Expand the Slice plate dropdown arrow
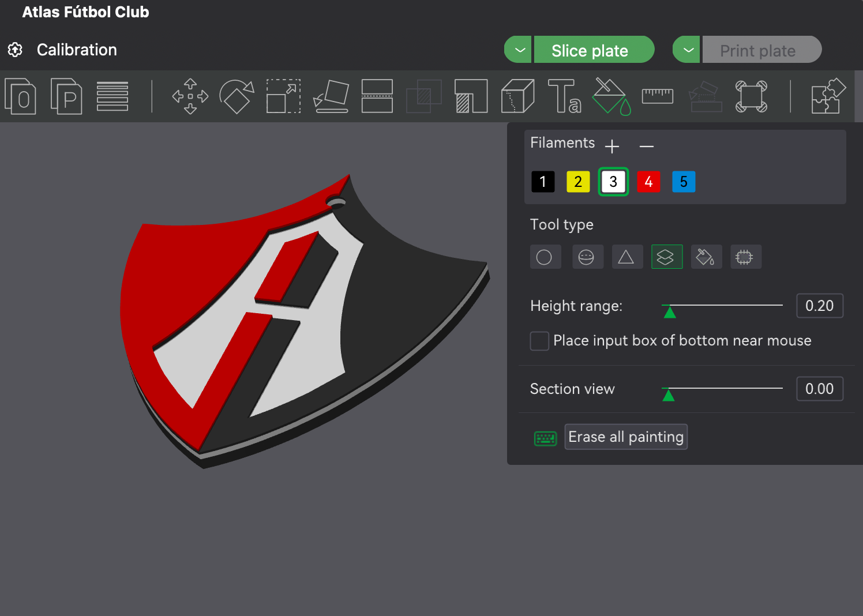Image resolution: width=863 pixels, height=616 pixels. pos(519,50)
